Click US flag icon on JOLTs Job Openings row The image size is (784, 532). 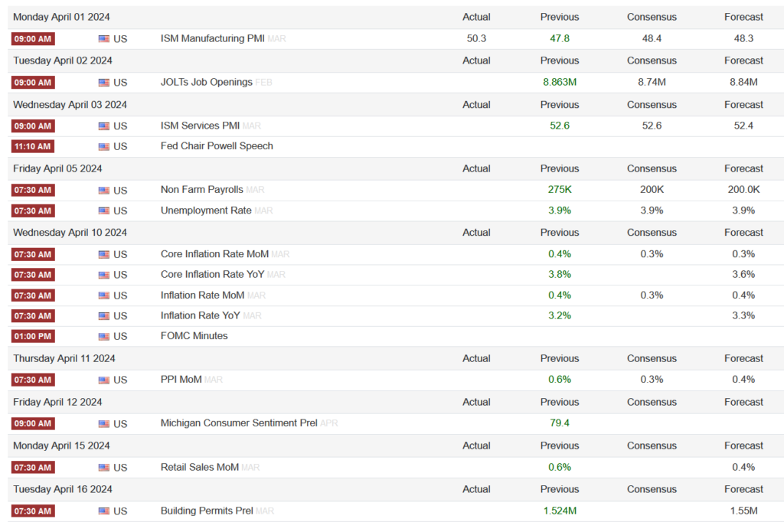click(103, 83)
